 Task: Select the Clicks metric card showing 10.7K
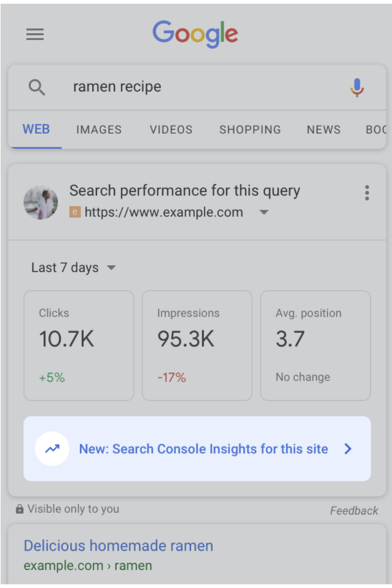tap(78, 345)
